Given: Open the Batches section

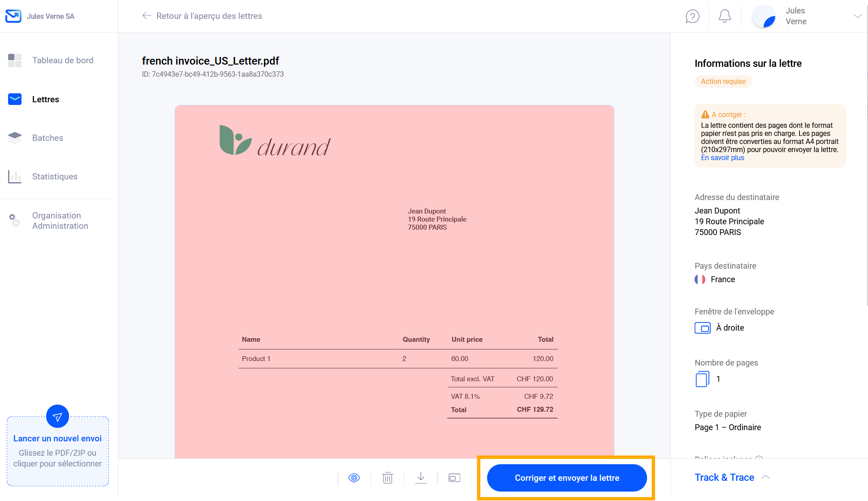Looking at the screenshot, I should pyautogui.click(x=48, y=138).
